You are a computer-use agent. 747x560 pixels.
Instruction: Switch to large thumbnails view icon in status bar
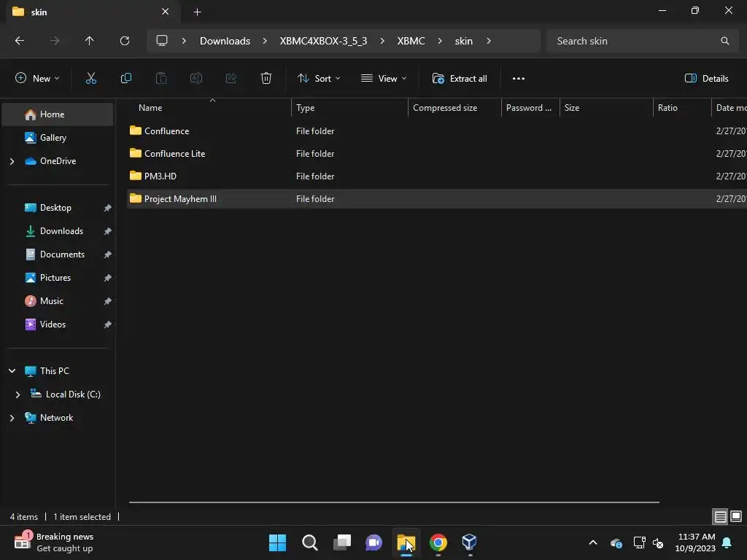pyautogui.click(x=736, y=516)
